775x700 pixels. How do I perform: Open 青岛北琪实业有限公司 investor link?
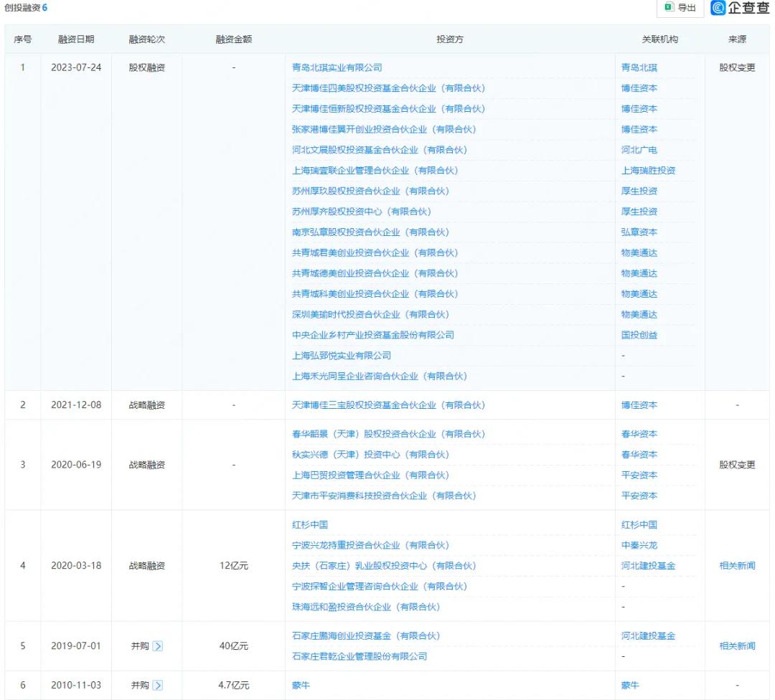337,67
